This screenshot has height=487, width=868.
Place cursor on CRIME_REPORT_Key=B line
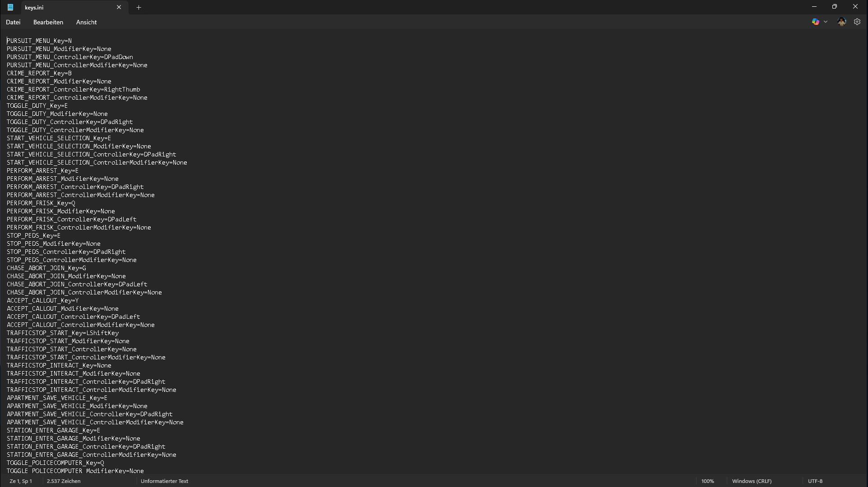[x=39, y=73]
